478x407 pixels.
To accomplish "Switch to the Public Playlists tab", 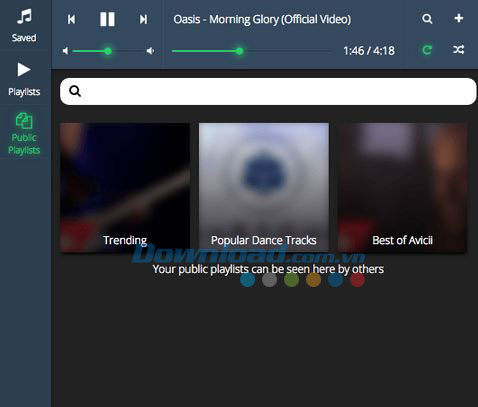I will point(24,134).
